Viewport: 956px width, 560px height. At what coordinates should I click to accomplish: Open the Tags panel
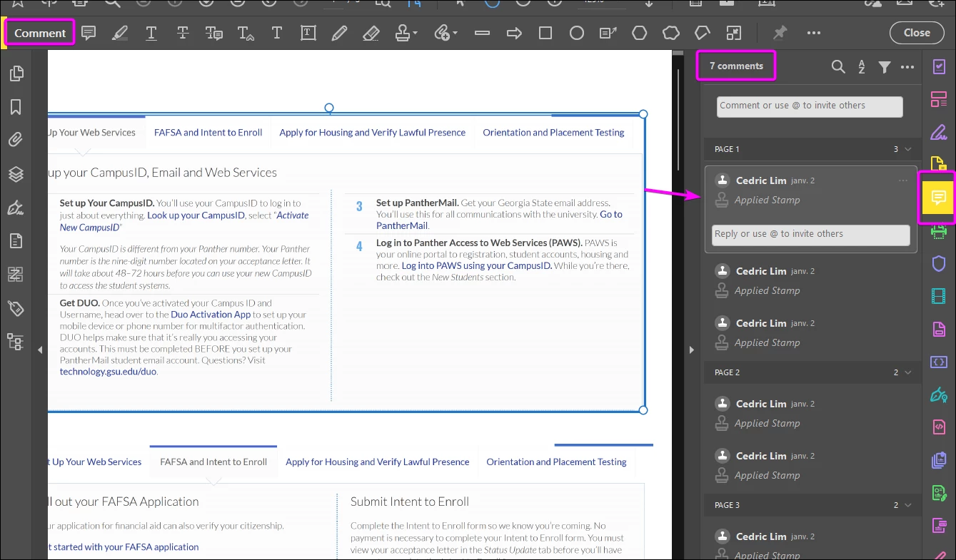coord(16,308)
